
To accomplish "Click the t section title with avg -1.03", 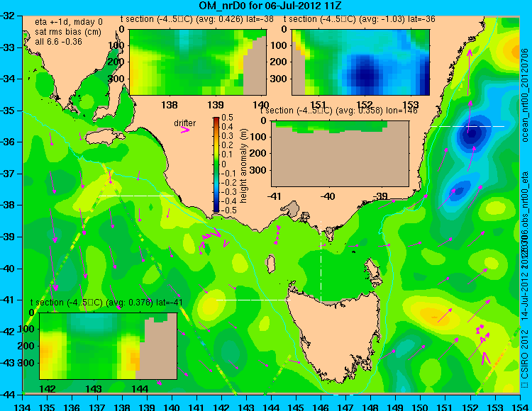I will [360, 19].
